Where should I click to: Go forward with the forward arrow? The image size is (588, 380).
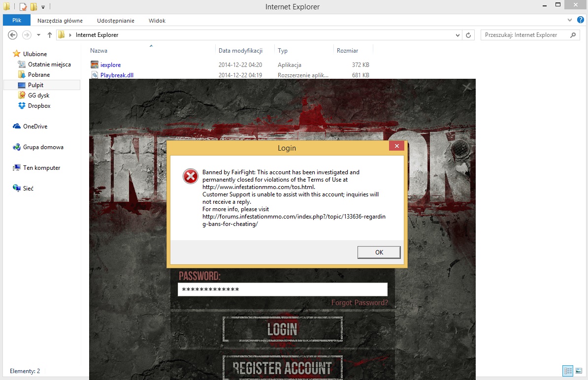[27, 35]
